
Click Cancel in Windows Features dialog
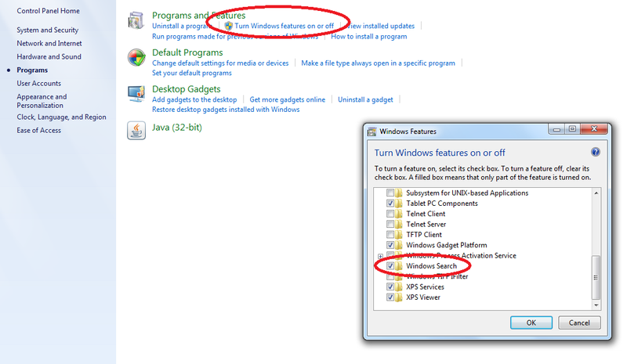pyautogui.click(x=579, y=323)
